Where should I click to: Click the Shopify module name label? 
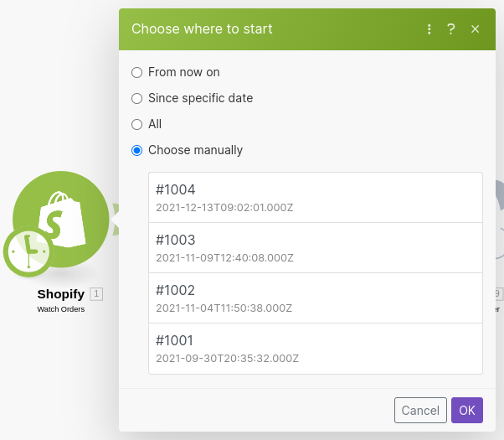coord(60,294)
